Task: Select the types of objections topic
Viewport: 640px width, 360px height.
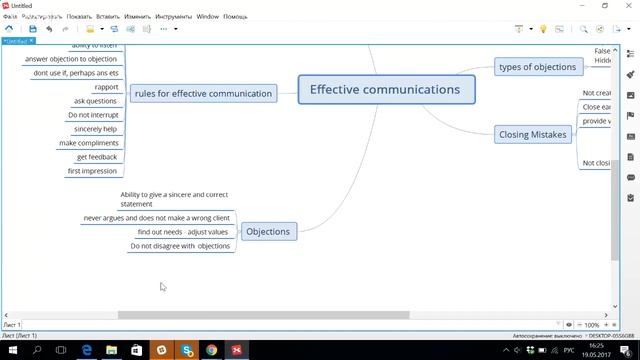Action: click(539, 67)
